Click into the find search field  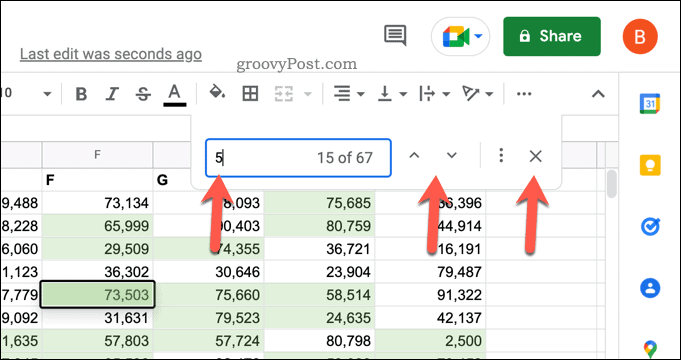coord(298,158)
